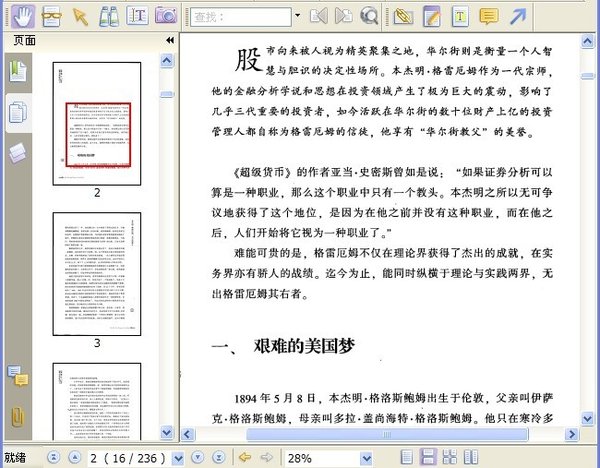The image size is (600, 468).
Task: Click the 就绪 status text
Action: coord(15,457)
